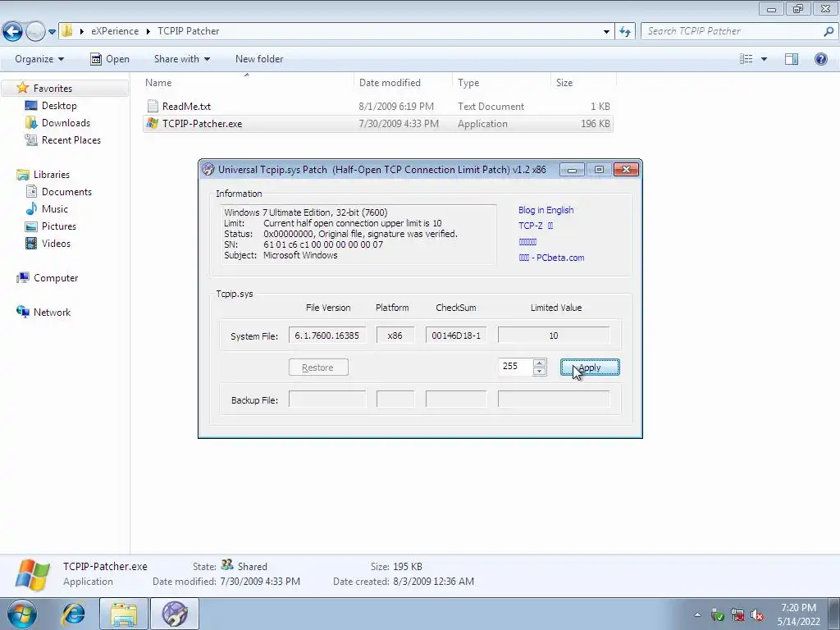
Task: Minimize the Universal Tcpip.sys Patch dialog
Action: (x=572, y=170)
